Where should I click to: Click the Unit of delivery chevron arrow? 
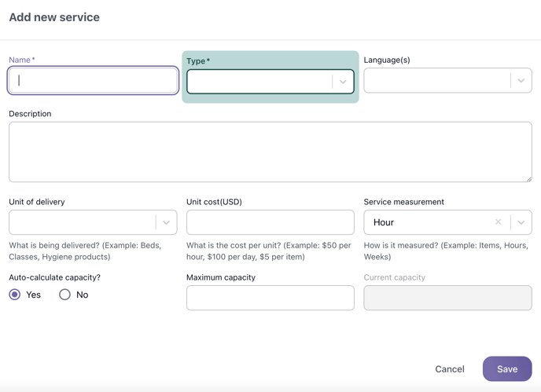(166, 222)
